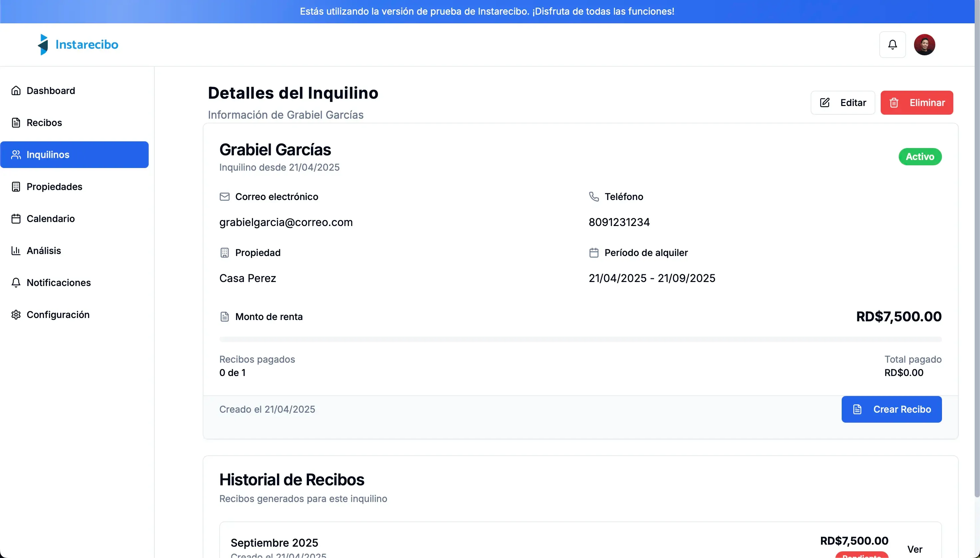Screen dimensions: 980x558
Task: Open the user profile avatar
Action: 924,44
